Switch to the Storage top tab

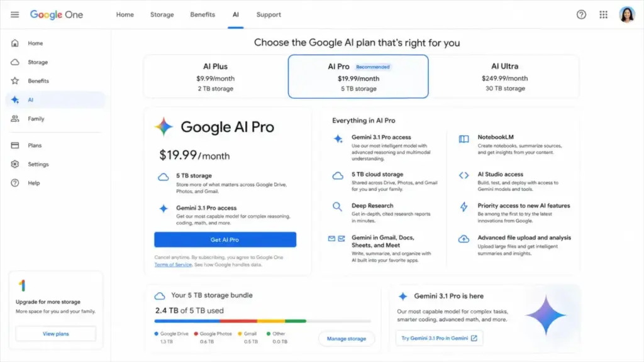click(x=162, y=15)
